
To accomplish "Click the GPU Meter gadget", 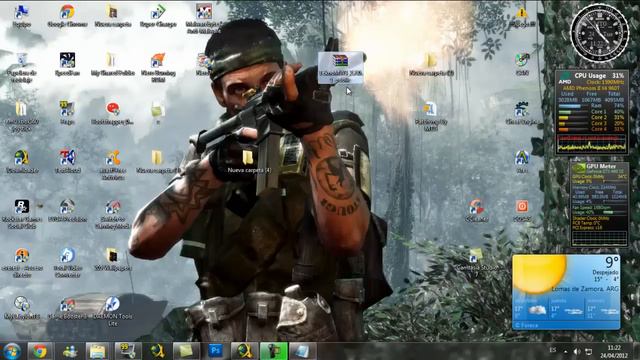I will (x=599, y=204).
